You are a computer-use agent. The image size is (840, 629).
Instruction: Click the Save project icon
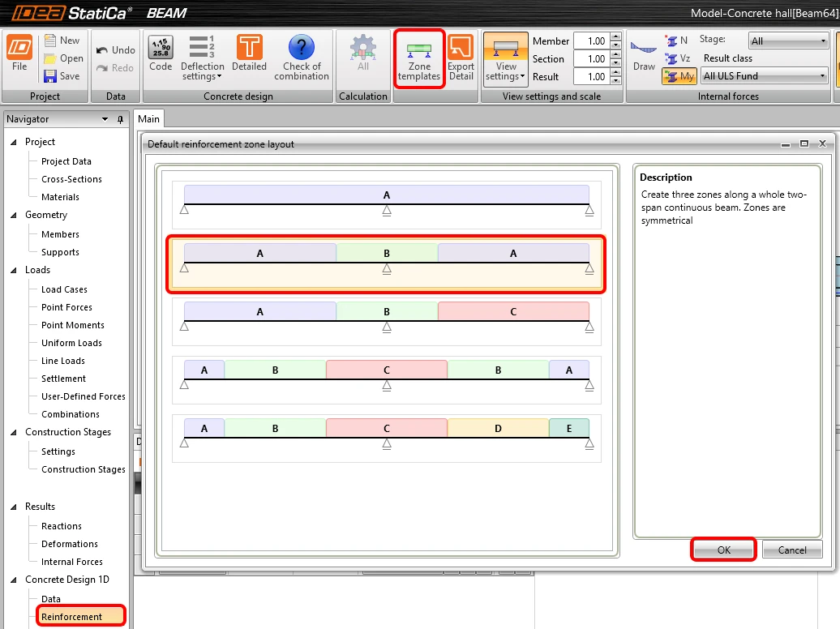[49, 76]
